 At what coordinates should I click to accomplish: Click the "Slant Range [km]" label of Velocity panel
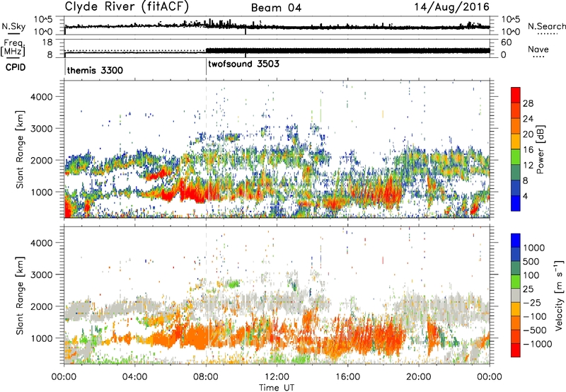click(x=20, y=295)
